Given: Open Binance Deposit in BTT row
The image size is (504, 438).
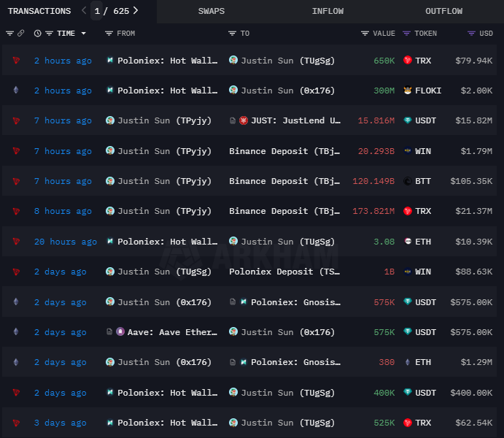Looking at the screenshot, I should 284,181.
